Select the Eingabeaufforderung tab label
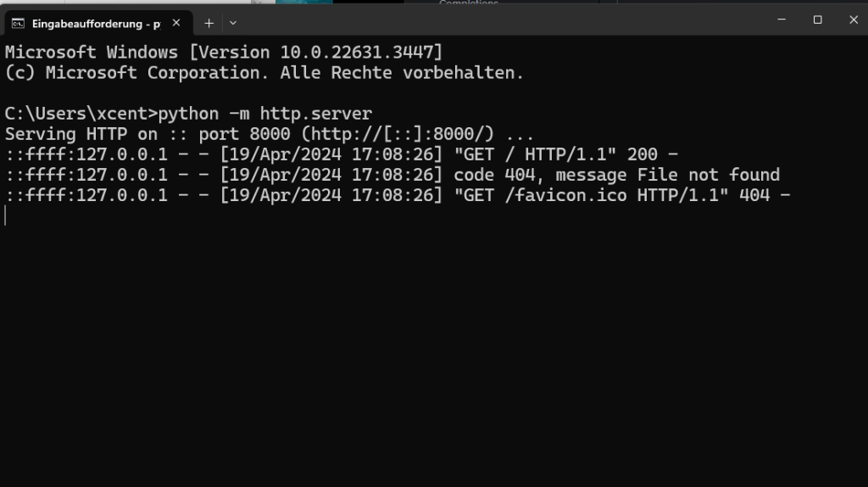Viewport: 868px width, 487px height. 97,24
